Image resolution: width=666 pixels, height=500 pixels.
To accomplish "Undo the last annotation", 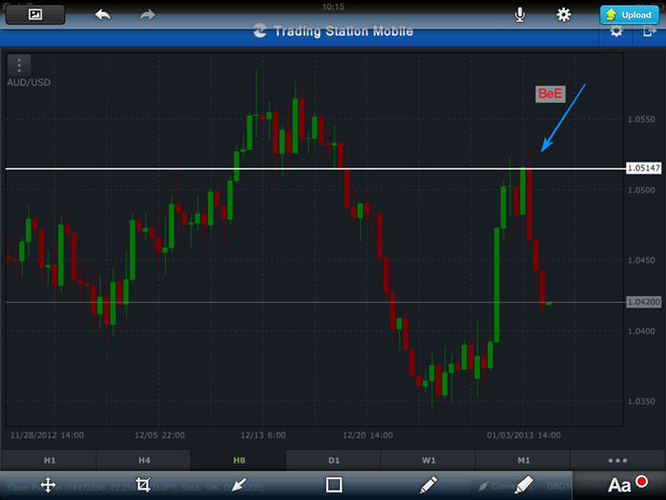I will [x=103, y=15].
